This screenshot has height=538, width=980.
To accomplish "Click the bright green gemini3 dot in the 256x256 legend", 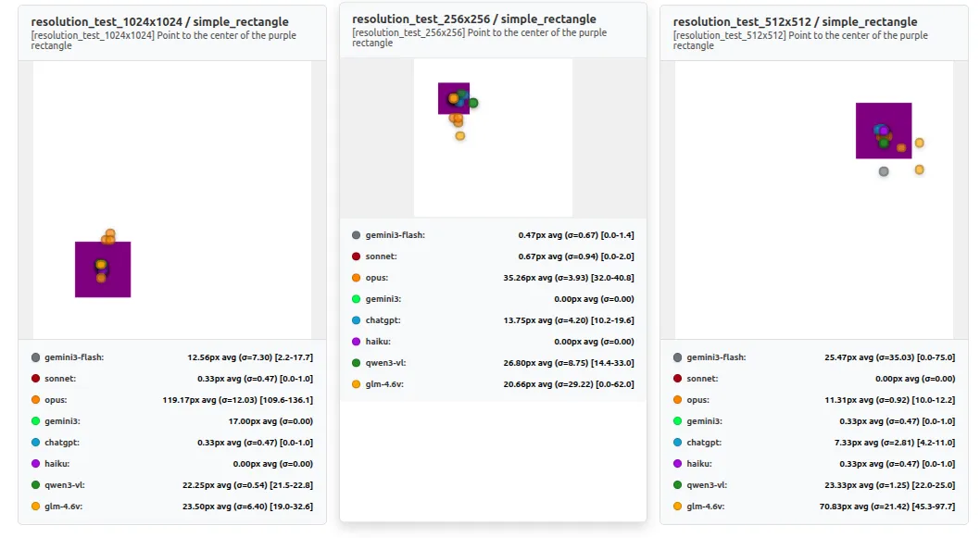I will 357,299.
